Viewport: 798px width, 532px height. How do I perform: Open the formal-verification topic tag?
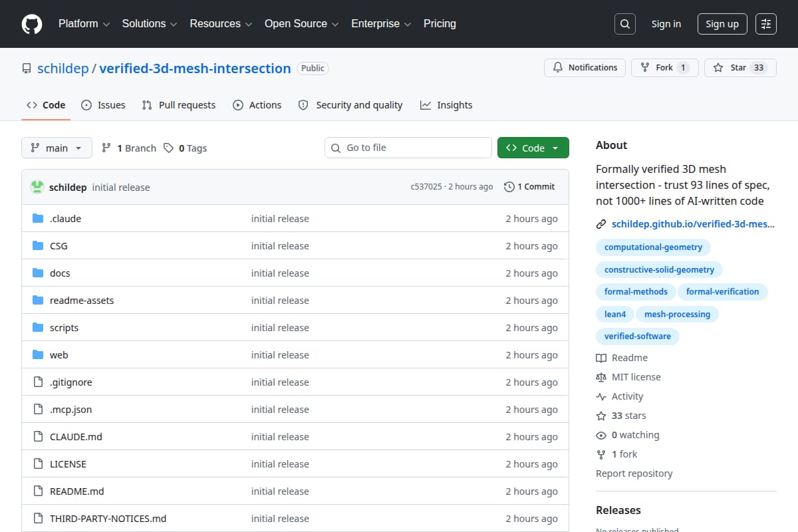click(723, 292)
